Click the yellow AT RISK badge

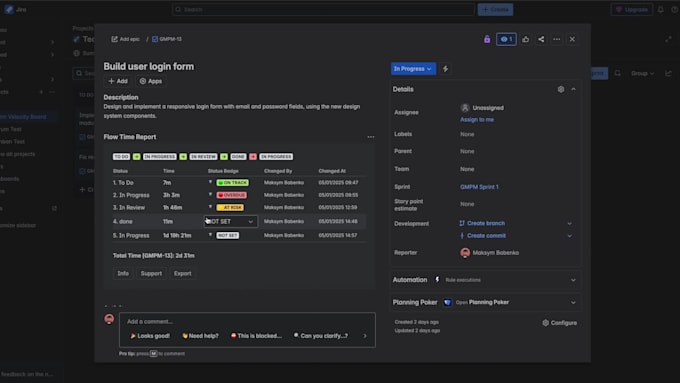pos(230,208)
